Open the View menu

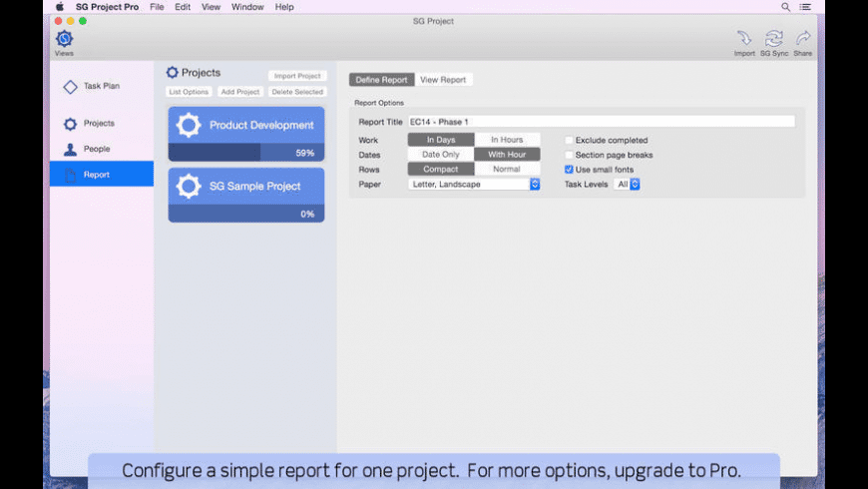click(211, 7)
